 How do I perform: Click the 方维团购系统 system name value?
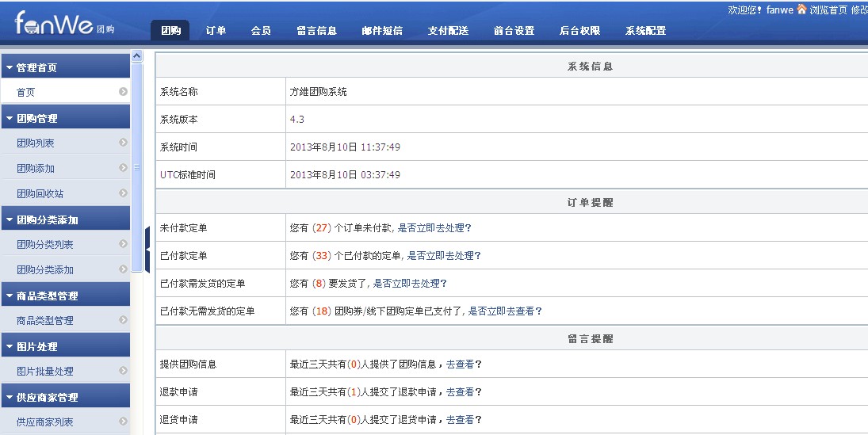coord(319,92)
